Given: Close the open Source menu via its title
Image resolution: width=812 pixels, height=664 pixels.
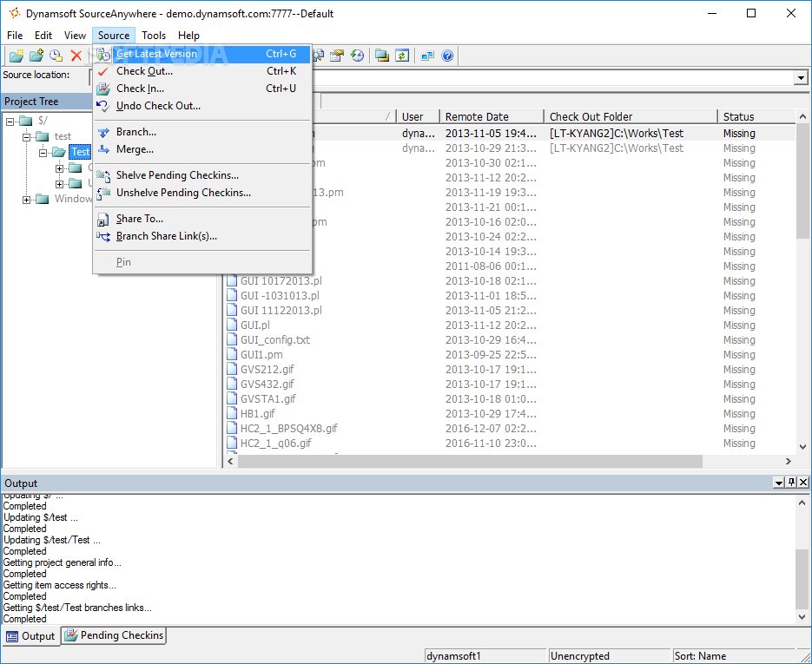Looking at the screenshot, I should tap(114, 36).
